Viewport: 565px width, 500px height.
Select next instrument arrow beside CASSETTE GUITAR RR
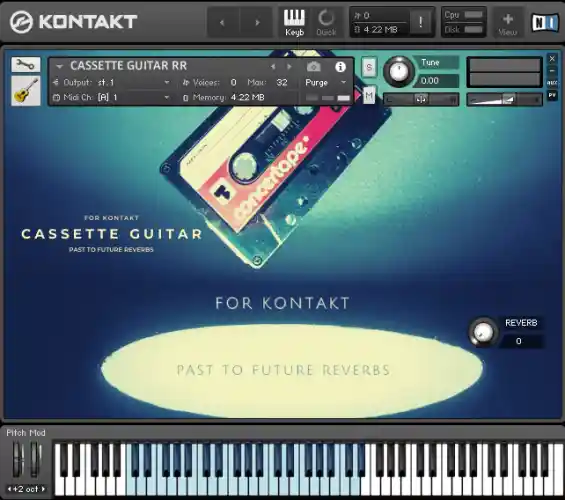point(289,67)
